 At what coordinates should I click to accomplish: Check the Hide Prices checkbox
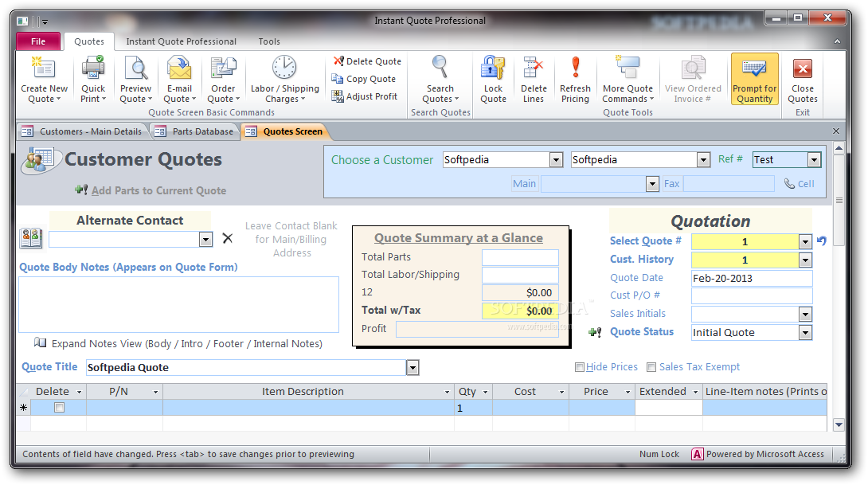tap(580, 367)
